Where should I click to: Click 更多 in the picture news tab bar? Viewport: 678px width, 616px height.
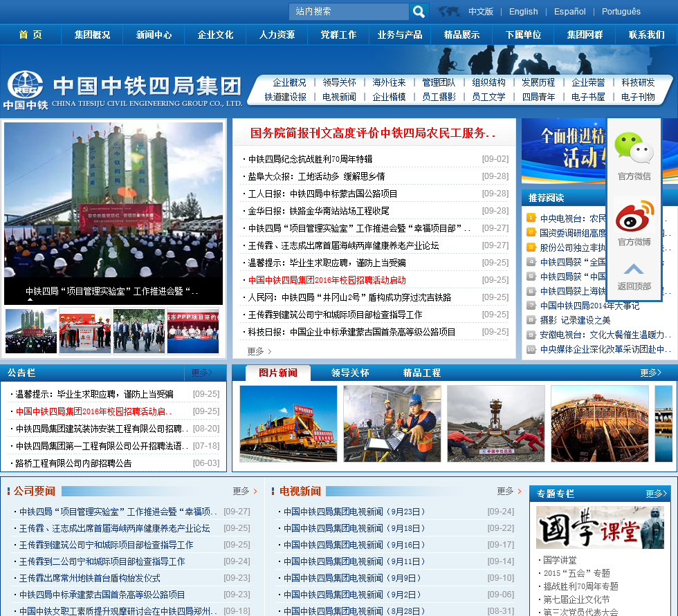[651, 373]
